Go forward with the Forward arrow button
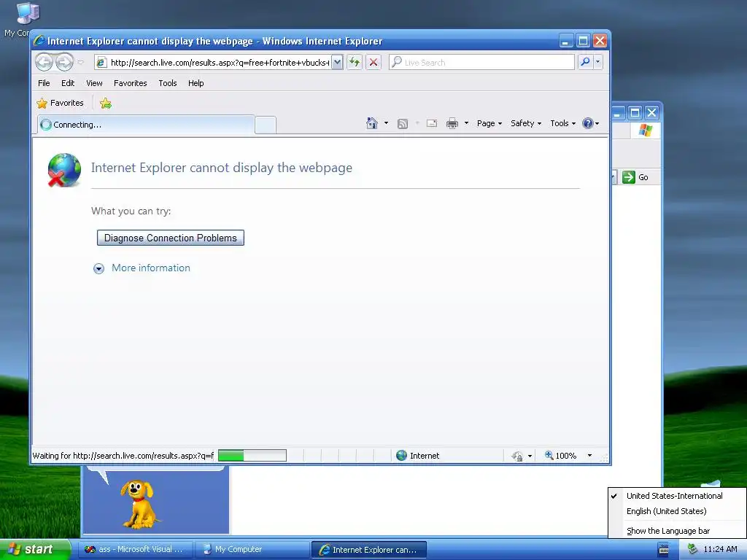Image resolution: width=747 pixels, height=560 pixels. click(64, 62)
